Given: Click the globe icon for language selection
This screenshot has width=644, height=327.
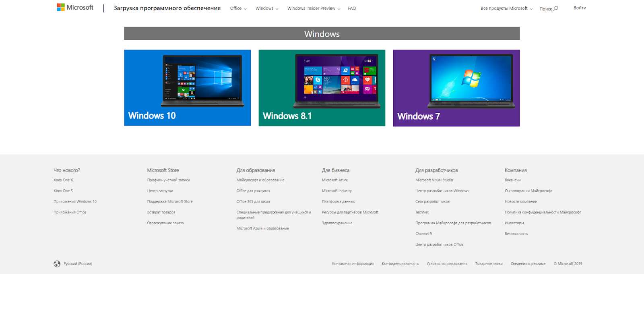Looking at the screenshot, I should pos(57,264).
